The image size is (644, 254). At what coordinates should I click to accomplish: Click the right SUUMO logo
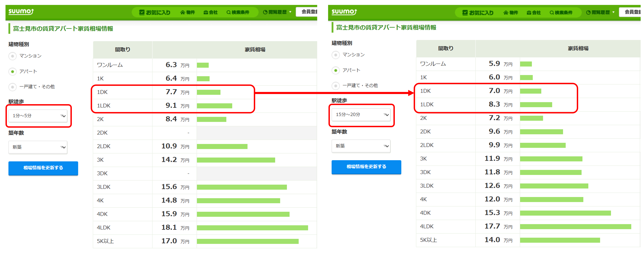[x=344, y=12]
